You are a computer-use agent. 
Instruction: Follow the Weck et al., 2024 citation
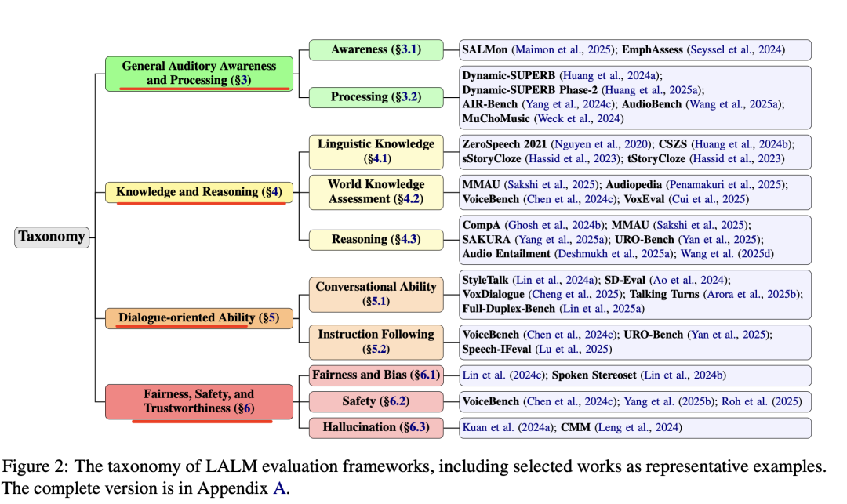pos(579,118)
